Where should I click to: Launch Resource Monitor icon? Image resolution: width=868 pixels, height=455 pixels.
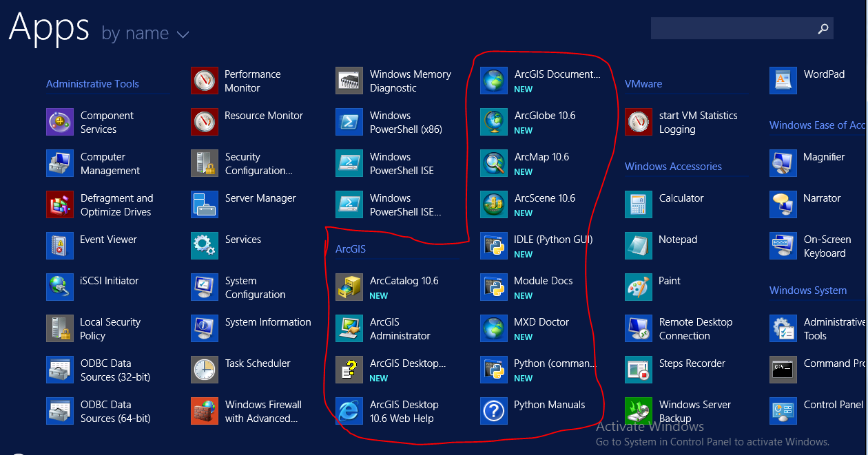coord(205,123)
